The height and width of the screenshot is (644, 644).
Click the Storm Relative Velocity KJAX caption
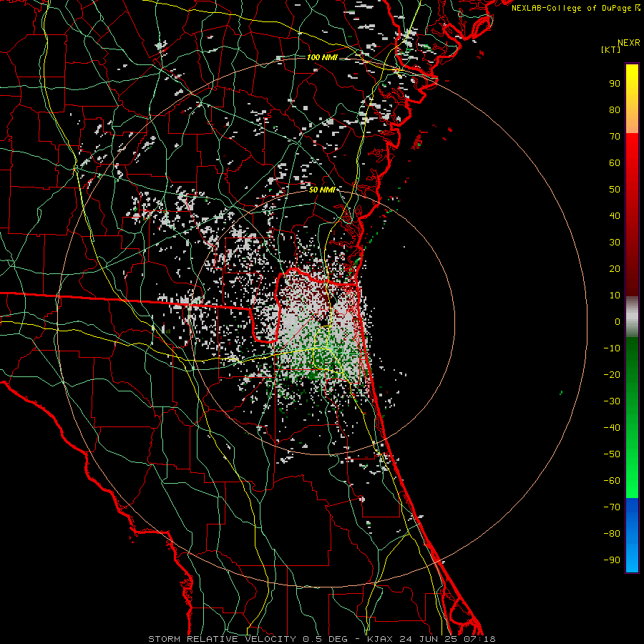(x=322, y=639)
